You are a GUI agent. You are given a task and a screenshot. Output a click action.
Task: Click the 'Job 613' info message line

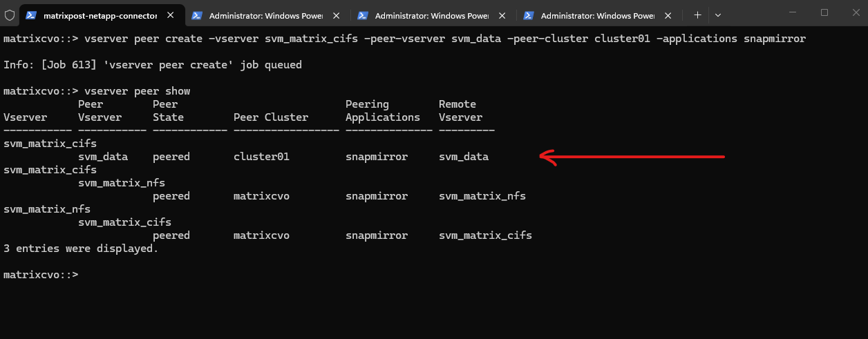(x=152, y=65)
